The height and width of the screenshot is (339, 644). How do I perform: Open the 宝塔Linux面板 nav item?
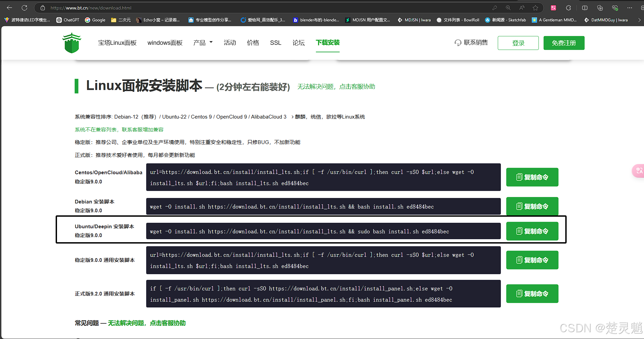117,43
